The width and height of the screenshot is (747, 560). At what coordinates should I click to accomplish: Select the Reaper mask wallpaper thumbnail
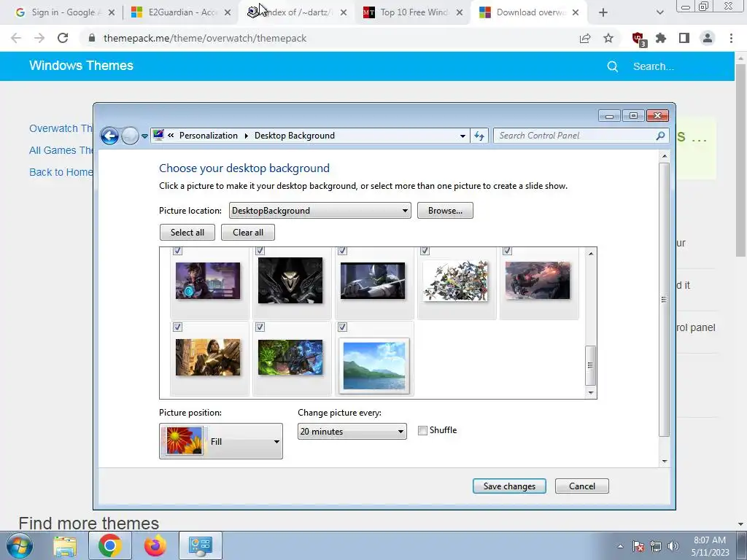[x=290, y=281]
